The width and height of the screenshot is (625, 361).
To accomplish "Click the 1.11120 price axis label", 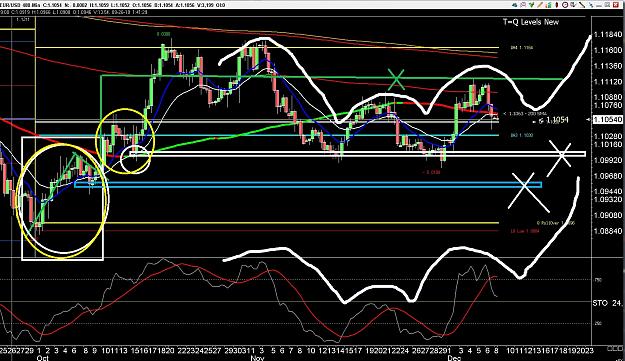I will (607, 82).
